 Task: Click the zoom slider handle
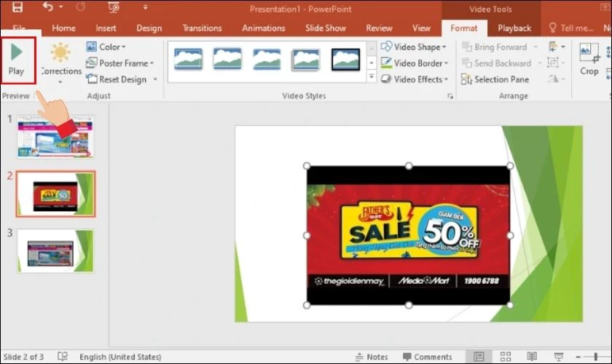coord(596,357)
